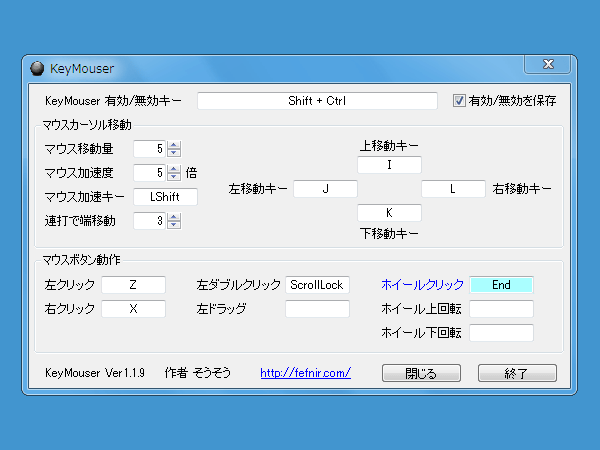Click the 左クリック key field showing Z
The width and height of the screenshot is (600, 450).
click(133, 285)
